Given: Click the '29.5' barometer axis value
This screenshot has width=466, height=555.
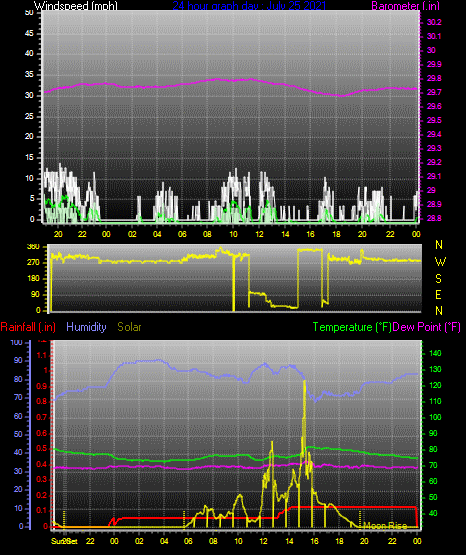Looking at the screenshot, I should tap(434, 120).
